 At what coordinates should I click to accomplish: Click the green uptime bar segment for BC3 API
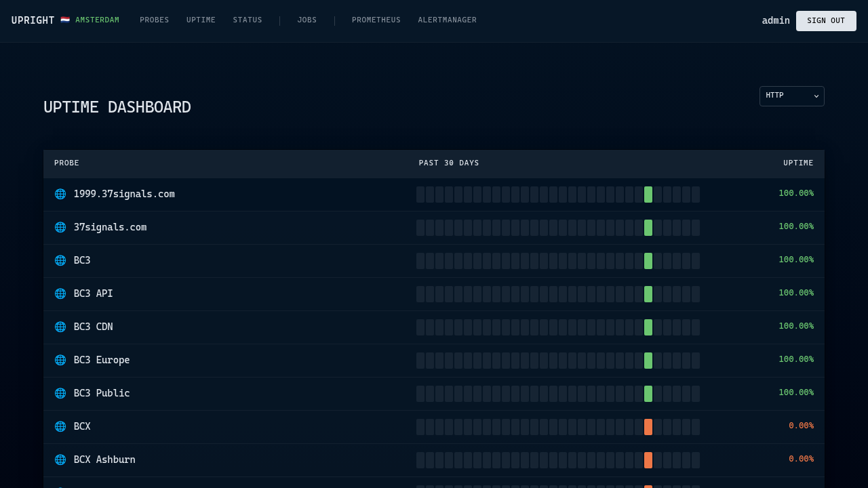point(648,294)
